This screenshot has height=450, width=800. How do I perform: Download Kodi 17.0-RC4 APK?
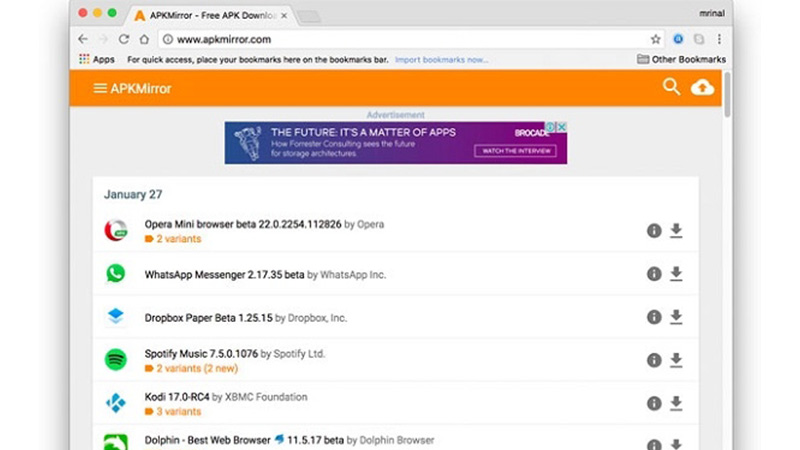(676, 403)
